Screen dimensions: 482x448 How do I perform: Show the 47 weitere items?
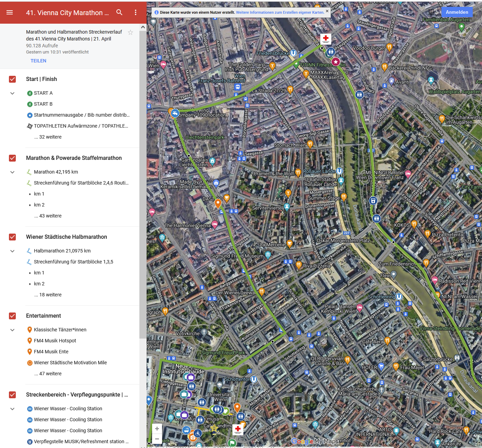pyautogui.click(x=48, y=374)
